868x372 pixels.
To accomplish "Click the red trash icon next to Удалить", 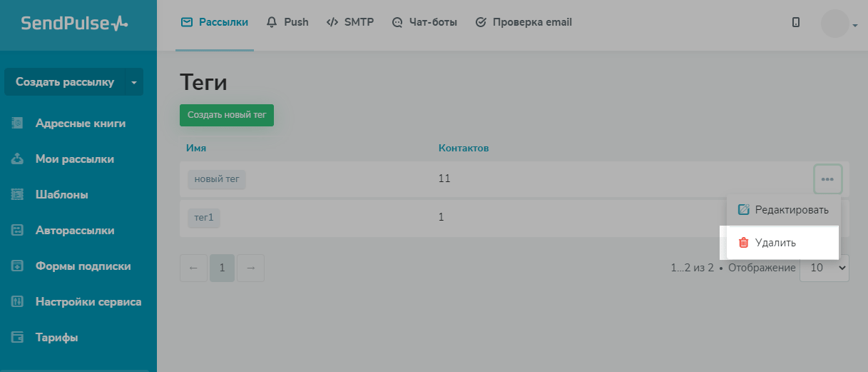I will pos(743,243).
